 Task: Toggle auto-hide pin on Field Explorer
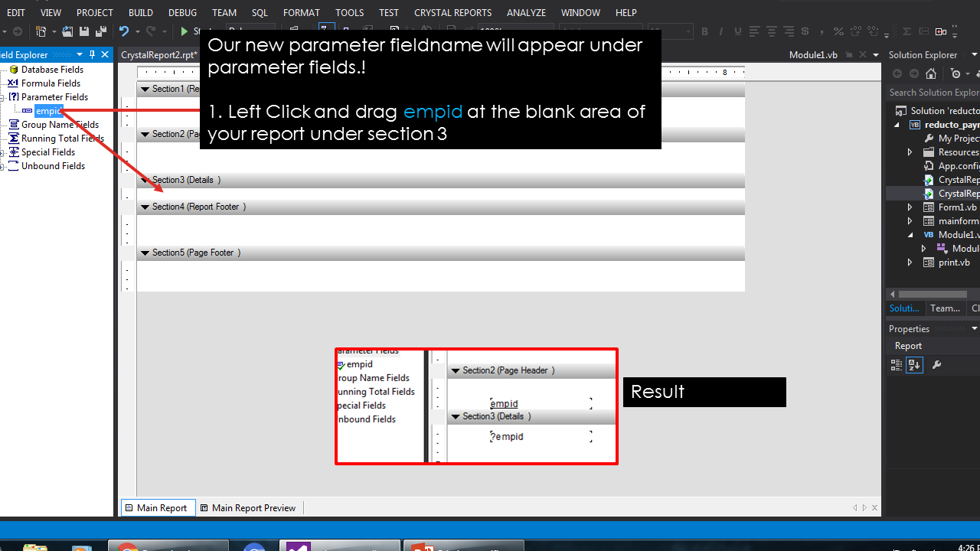pyautogui.click(x=93, y=54)
